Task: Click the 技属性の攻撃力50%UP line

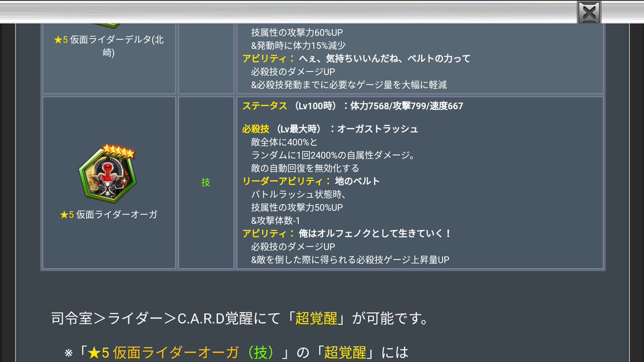Action: [x=297, y=207]
